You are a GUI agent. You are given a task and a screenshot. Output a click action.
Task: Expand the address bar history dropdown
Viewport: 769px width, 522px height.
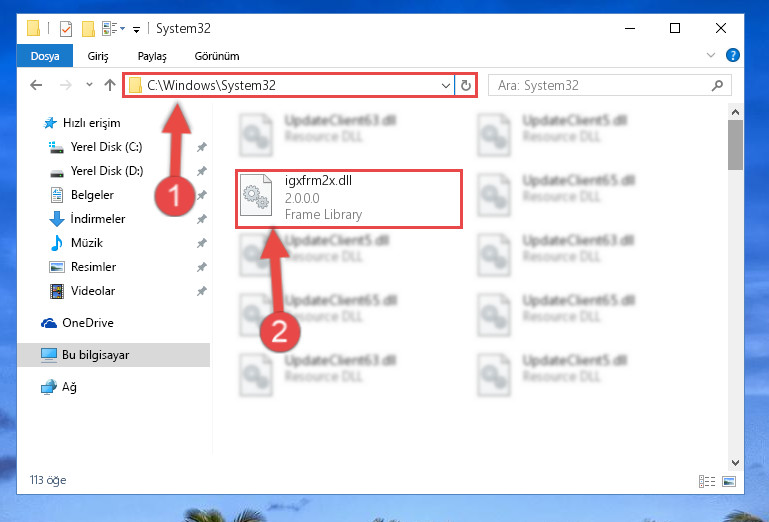click(x=445, y=86)
